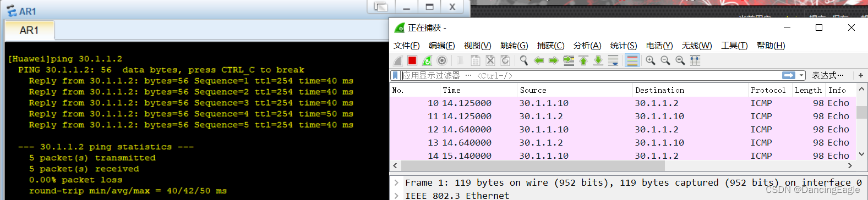
Task: Switch to the AR1 tab in terminal window
Action: coord(29,31)
